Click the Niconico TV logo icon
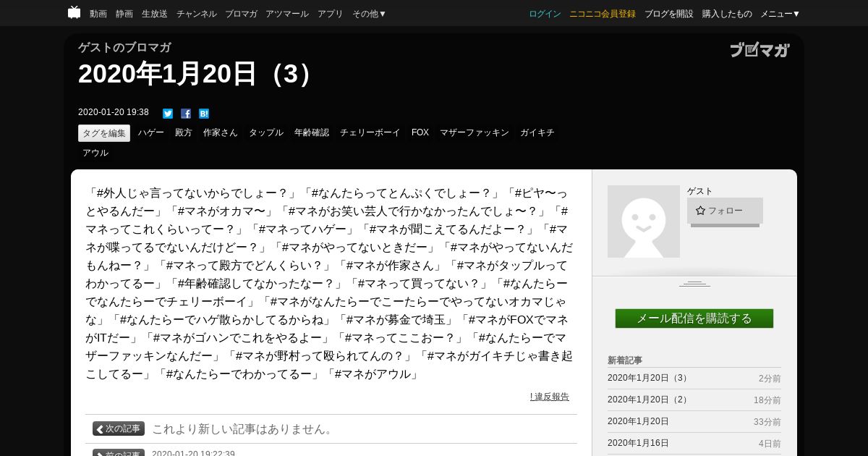868x456 pixels. point(75,12)
